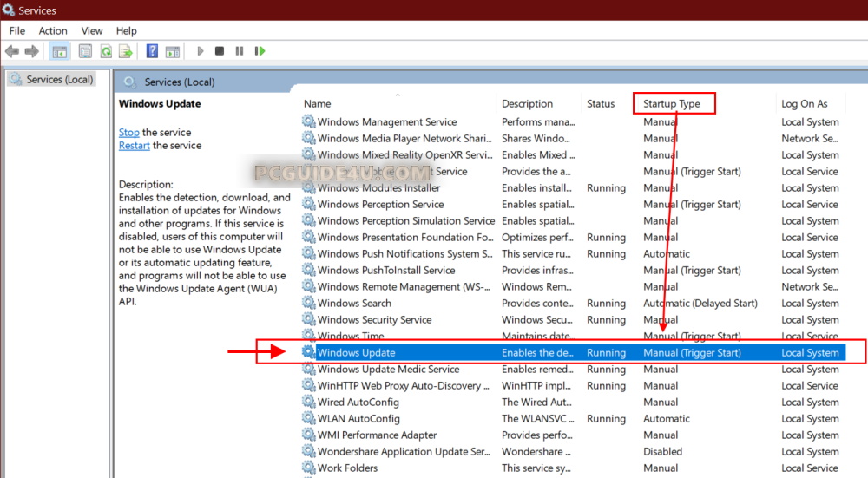Viewport: 868px width, 478px height.
Task: Open the View menu
Action: pyautogui.click(x=91, y=30)
